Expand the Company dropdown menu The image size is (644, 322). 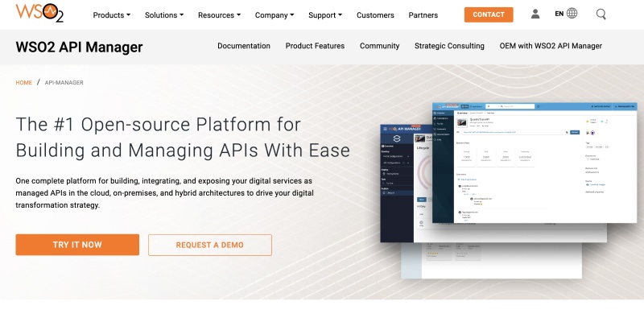(275, 15)
